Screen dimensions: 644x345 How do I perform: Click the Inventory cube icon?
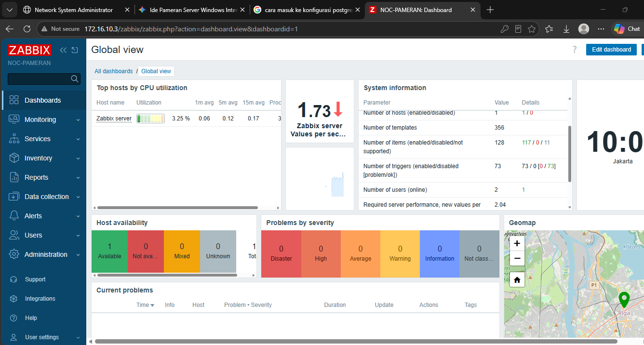point(14,158)
